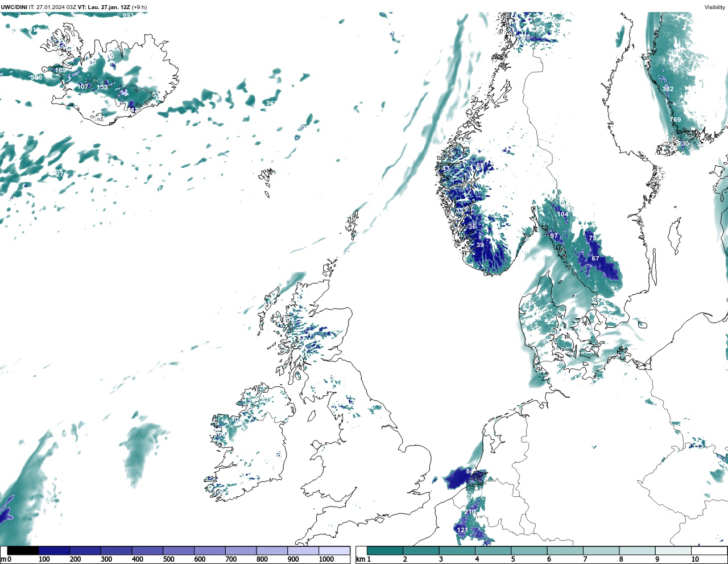This screenshot has height=564, width=728.
Task: Click the 'km' unit label on legend
Action: click(x=360, y=559)
